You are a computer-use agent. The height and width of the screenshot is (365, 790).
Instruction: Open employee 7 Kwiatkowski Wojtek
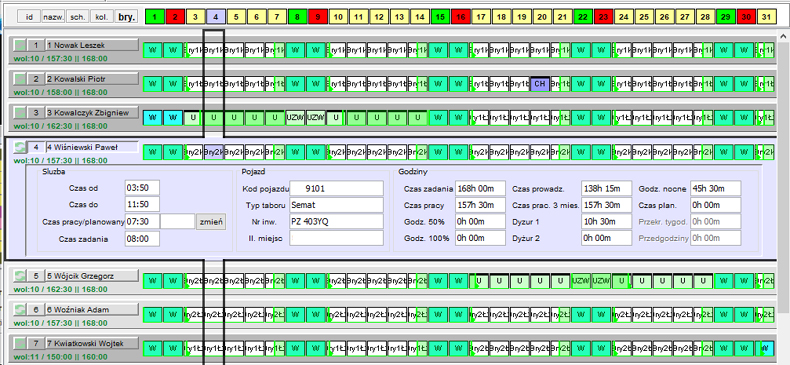click(x=92, y=343)
